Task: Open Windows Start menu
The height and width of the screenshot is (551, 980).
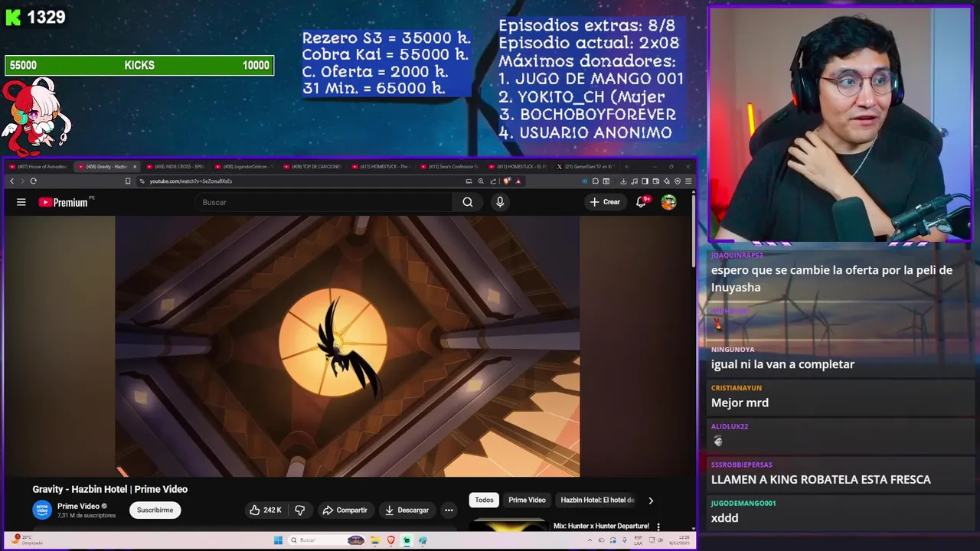Action: [278, 540]
